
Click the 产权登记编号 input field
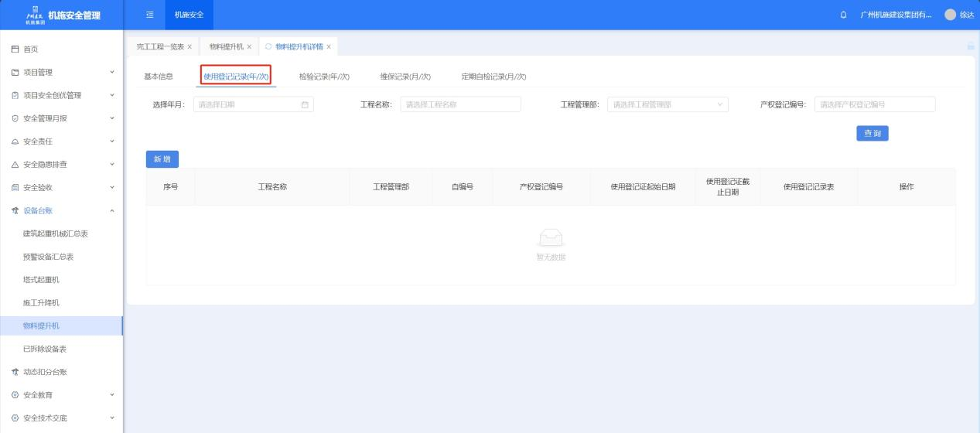coord(874,105)
